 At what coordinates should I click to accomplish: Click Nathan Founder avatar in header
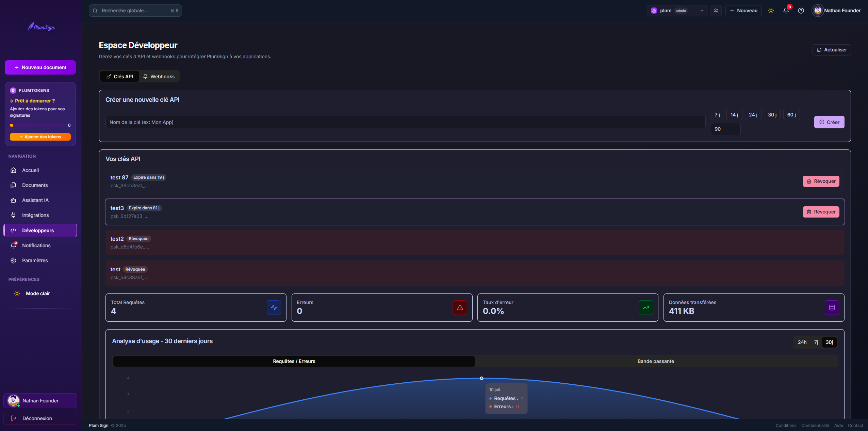[818, 11]
